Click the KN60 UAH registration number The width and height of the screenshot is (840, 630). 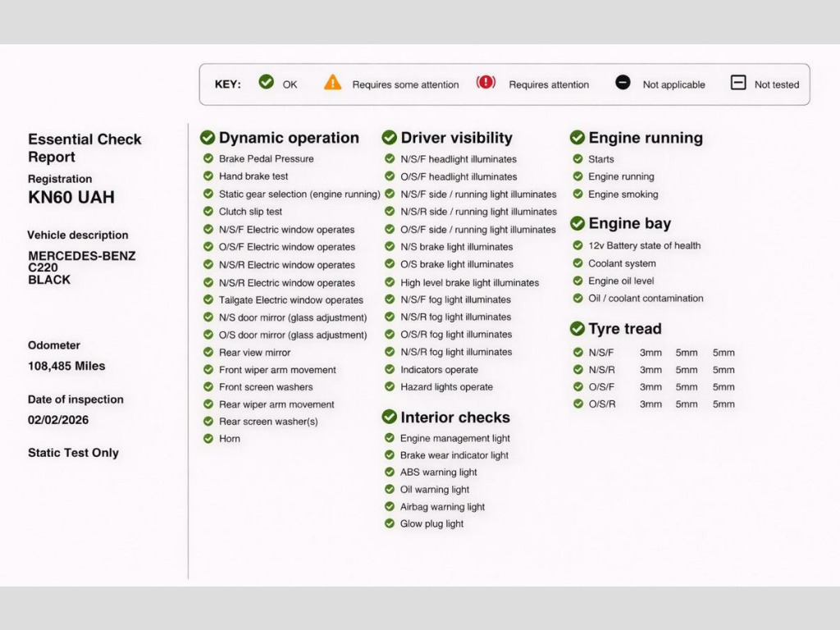[x=71, y=198]
